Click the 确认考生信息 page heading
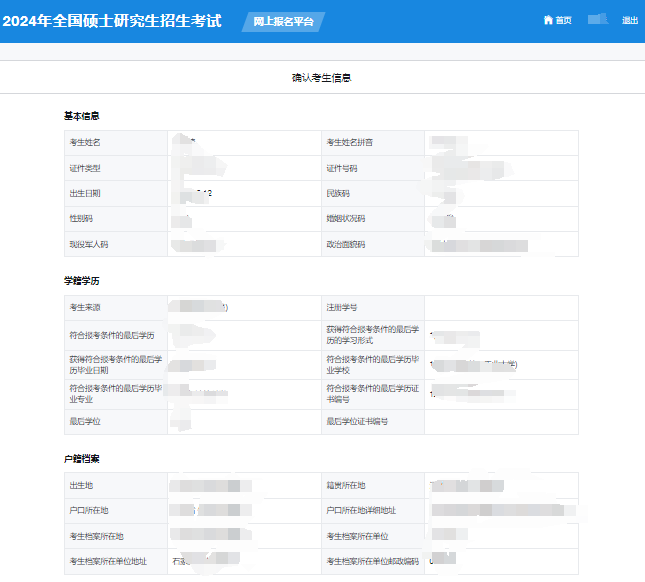The width and height of the screenshot is (645, 582). (321, 77)
